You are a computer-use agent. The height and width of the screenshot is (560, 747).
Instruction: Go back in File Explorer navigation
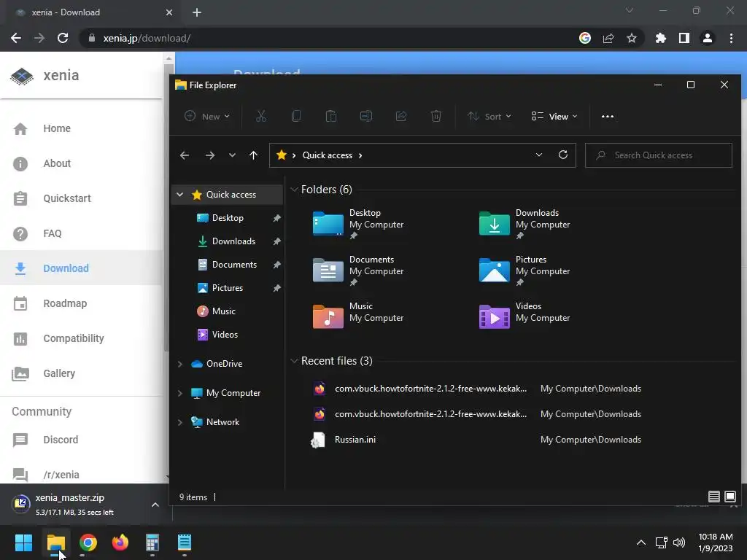click(185, 155)
